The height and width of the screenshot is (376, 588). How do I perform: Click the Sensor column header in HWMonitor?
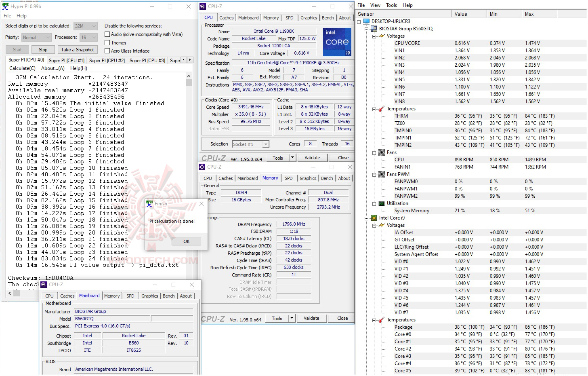pos(404,14)
